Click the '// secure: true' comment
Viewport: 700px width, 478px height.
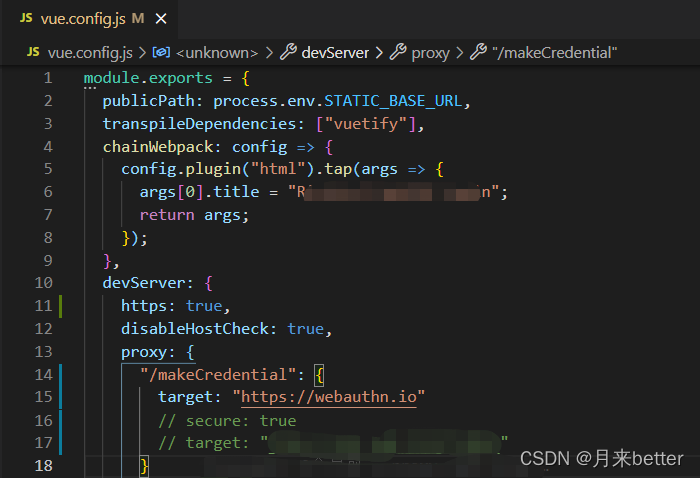(227, 421)
